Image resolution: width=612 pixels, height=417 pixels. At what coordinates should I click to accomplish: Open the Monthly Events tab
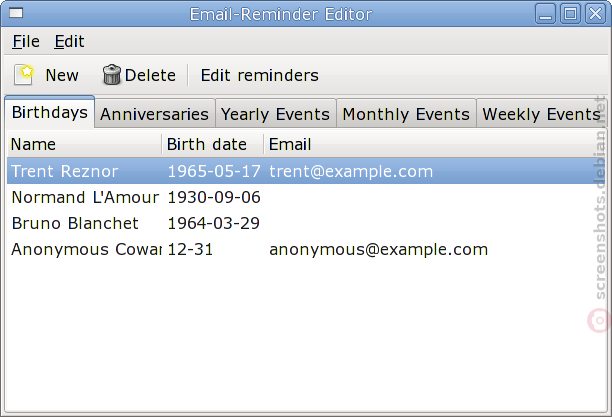point(406,114)
